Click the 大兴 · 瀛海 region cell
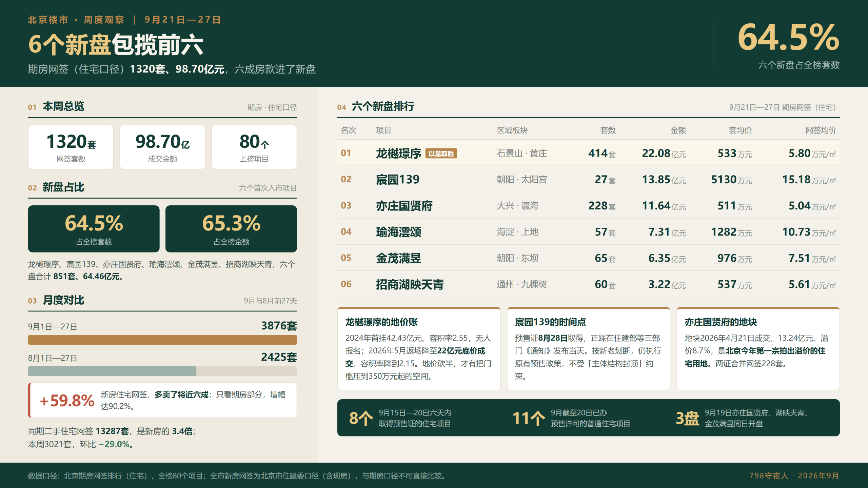868x488 pixels. (x=517, y=206)
